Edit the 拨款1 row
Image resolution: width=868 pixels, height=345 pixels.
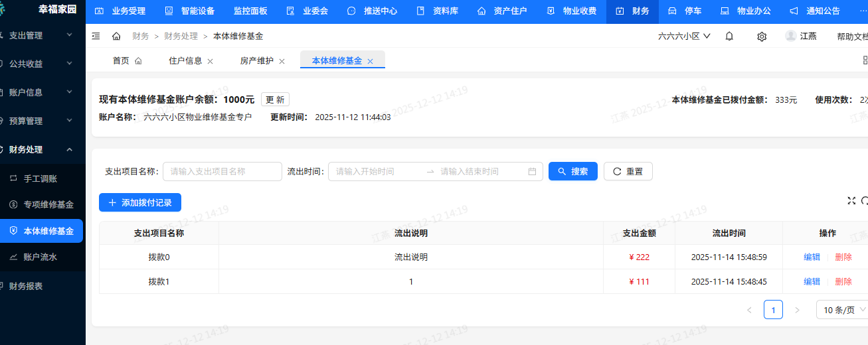pyautogui.click(x=812, y=281)
